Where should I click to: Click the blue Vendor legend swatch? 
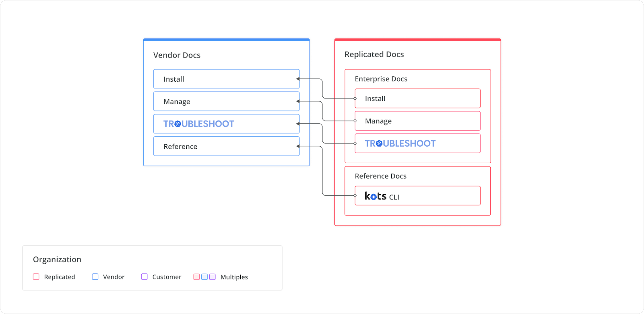tap(95, 277)
